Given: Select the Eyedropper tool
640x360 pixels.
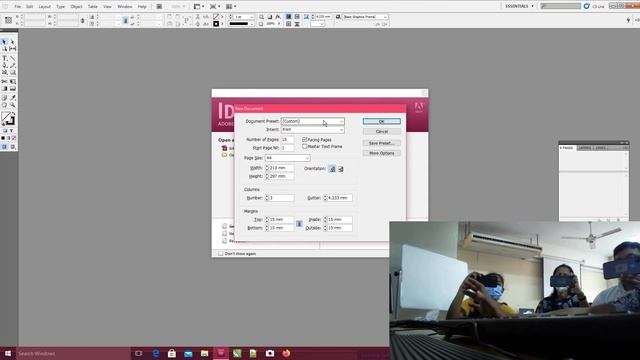Looking at the screenshot, I should [x=12, y=98].
